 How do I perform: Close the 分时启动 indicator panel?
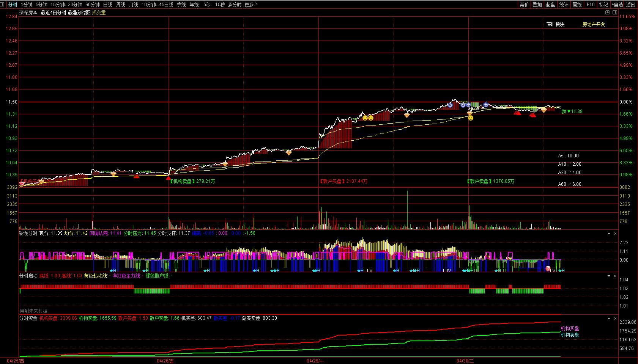(615, 276)
